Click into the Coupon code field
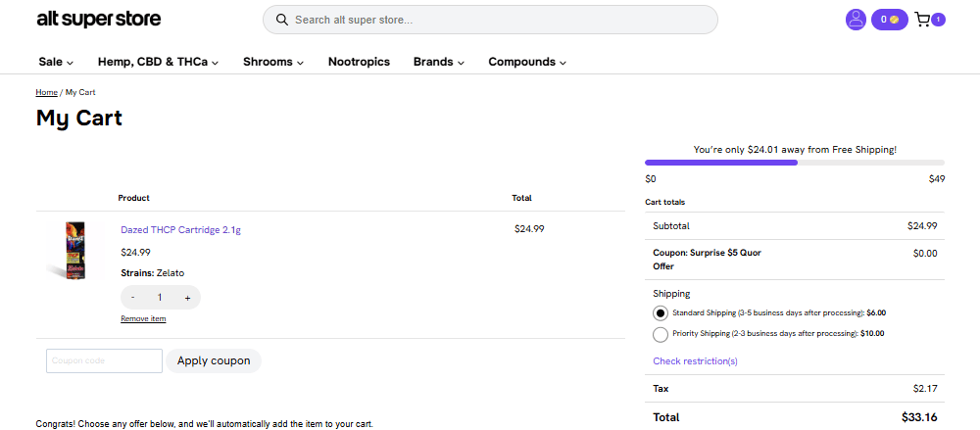 pyautogui.click(x=105, y=360)
